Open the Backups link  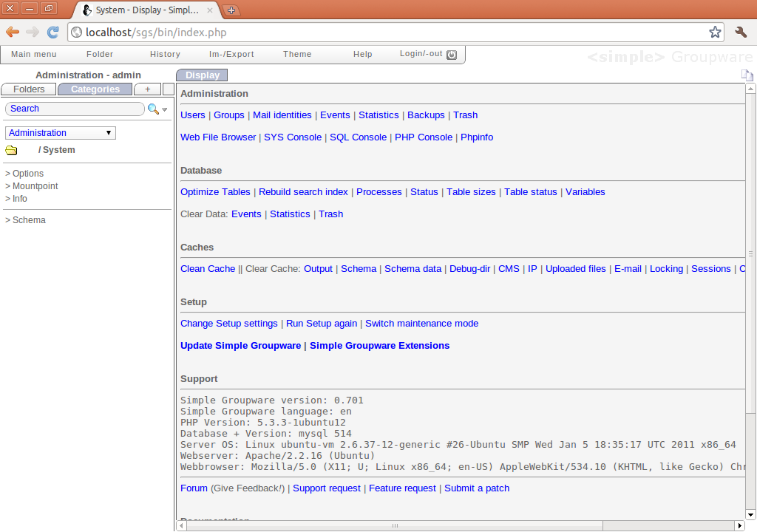(x=426, y=115)
